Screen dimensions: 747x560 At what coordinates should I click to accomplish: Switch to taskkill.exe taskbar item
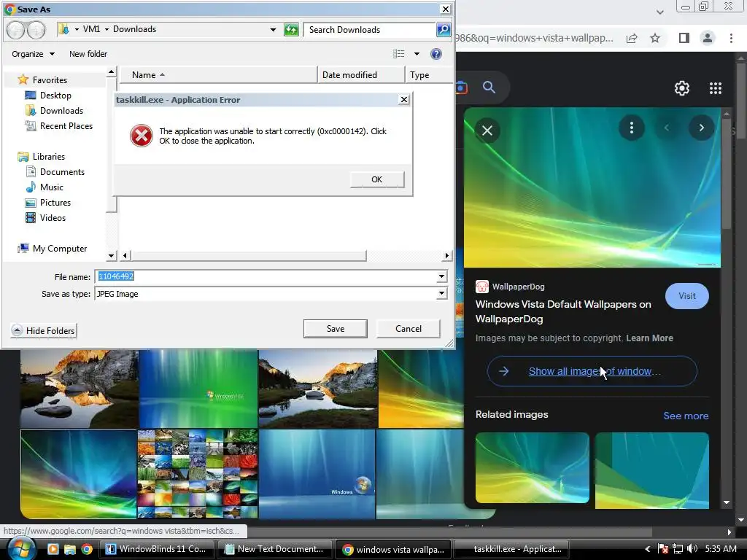(x=511, y=549)
